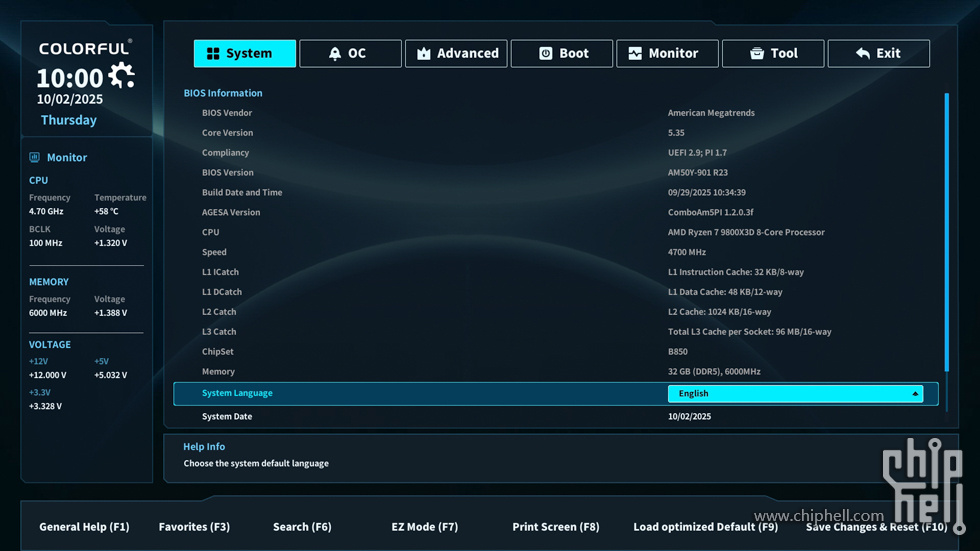
Task: Select the System Date value
Action: tap(689, 417)
